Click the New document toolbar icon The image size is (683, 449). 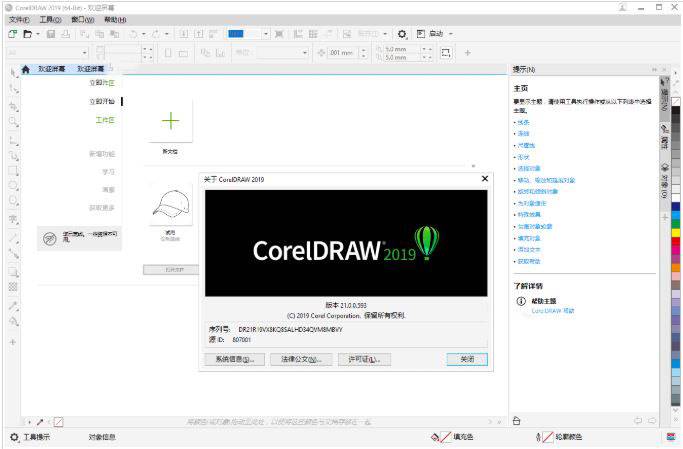tap(13, 34)
